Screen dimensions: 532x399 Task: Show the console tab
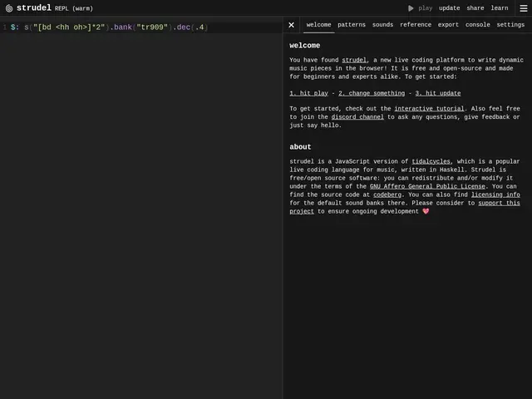pos(477,25)
